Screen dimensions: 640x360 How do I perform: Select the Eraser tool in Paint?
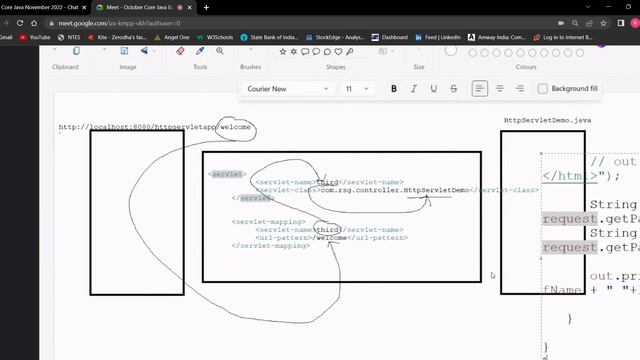[180, 51]
